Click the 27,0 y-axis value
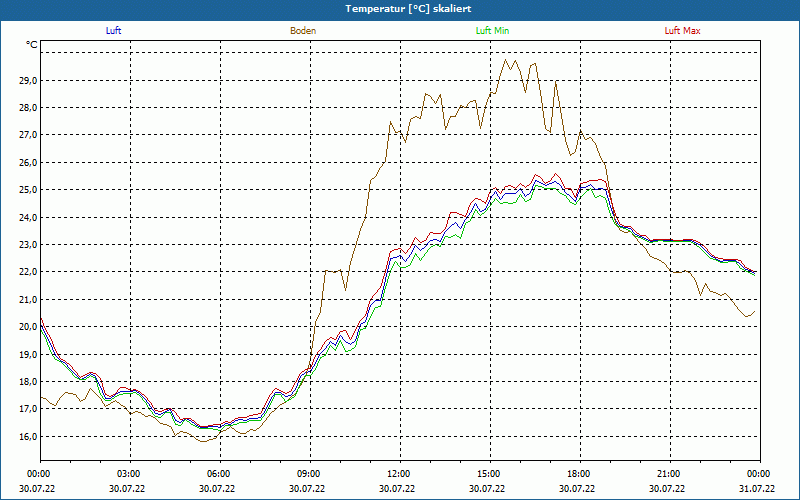800x500 pixels. tap(29, 135)
